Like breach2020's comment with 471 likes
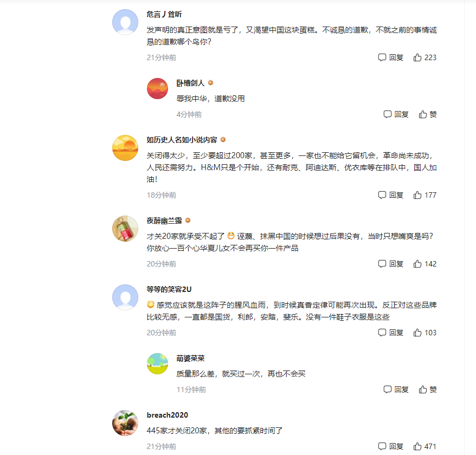Image resolution: width=476 pixels, height=455 pixels. pyautogui.click(x=424, y=446)
